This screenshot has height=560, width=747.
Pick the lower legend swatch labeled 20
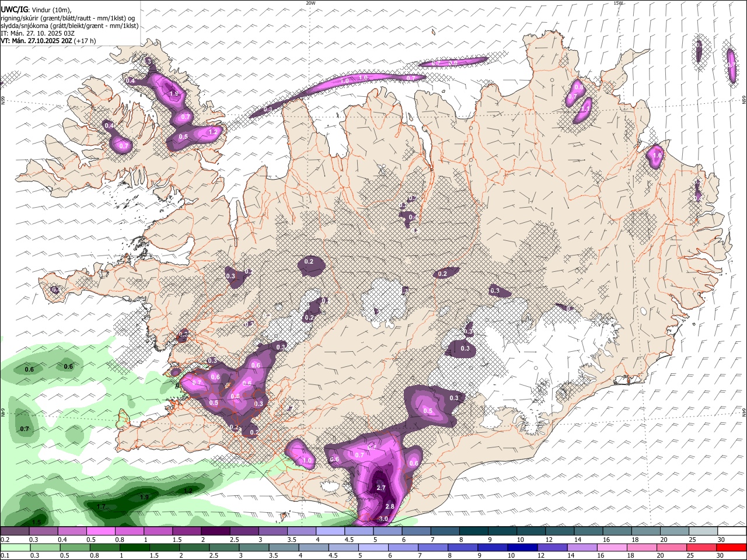tap(672, 547)
